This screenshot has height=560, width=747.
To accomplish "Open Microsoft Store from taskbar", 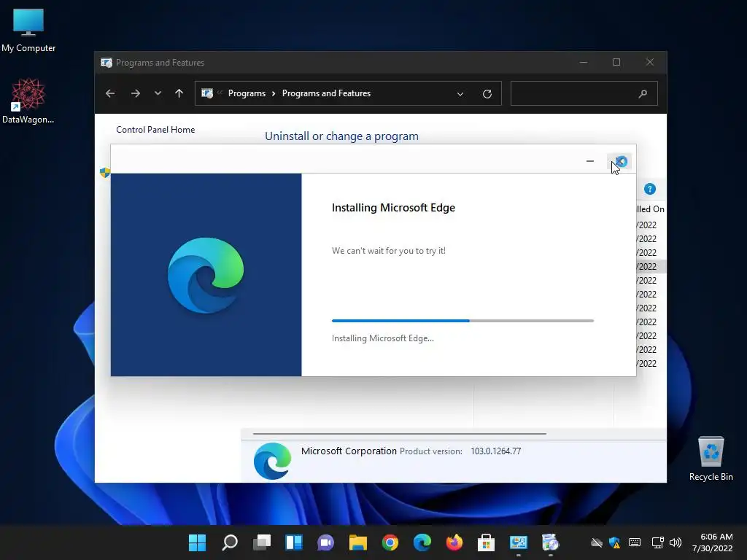I will click(486, 542).
